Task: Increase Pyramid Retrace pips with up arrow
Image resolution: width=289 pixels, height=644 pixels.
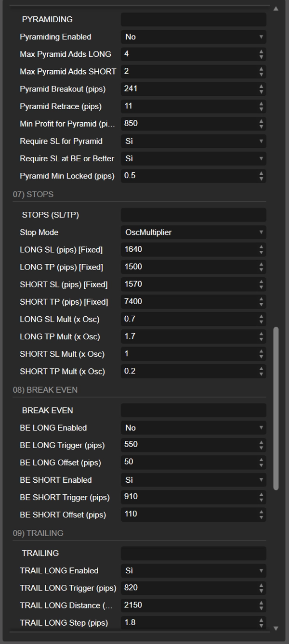Action: [x=261, y=103]
